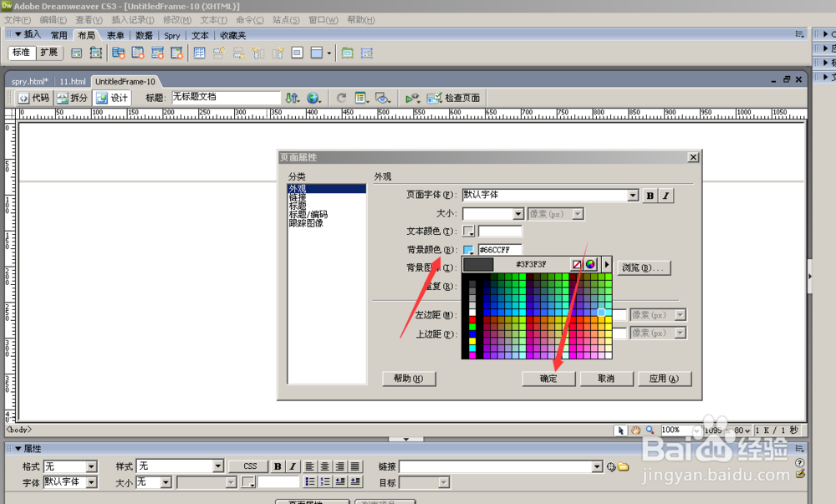Click the Spry Collapsible Panel icon
The height and width of the screenshot is (504, 836).
pyautogui.click(x=176, y=53)
